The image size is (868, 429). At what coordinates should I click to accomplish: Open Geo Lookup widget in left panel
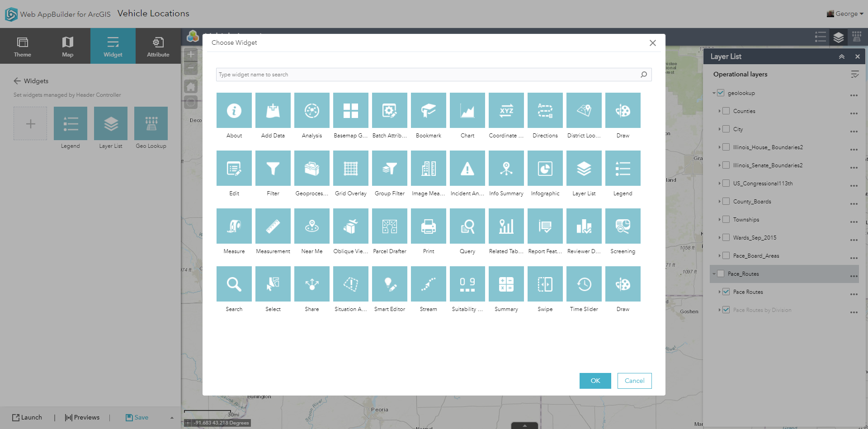151,123
